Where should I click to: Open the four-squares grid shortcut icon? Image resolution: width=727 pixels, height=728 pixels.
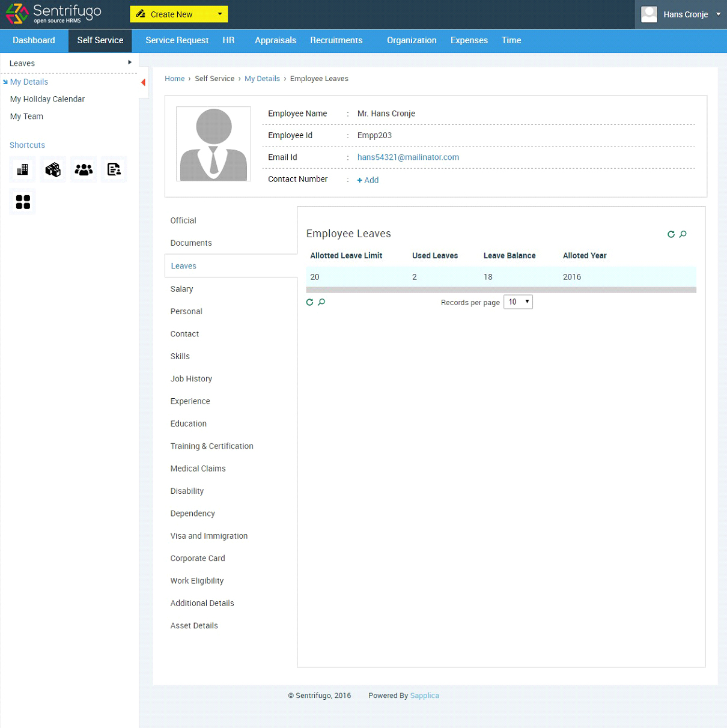23,202
